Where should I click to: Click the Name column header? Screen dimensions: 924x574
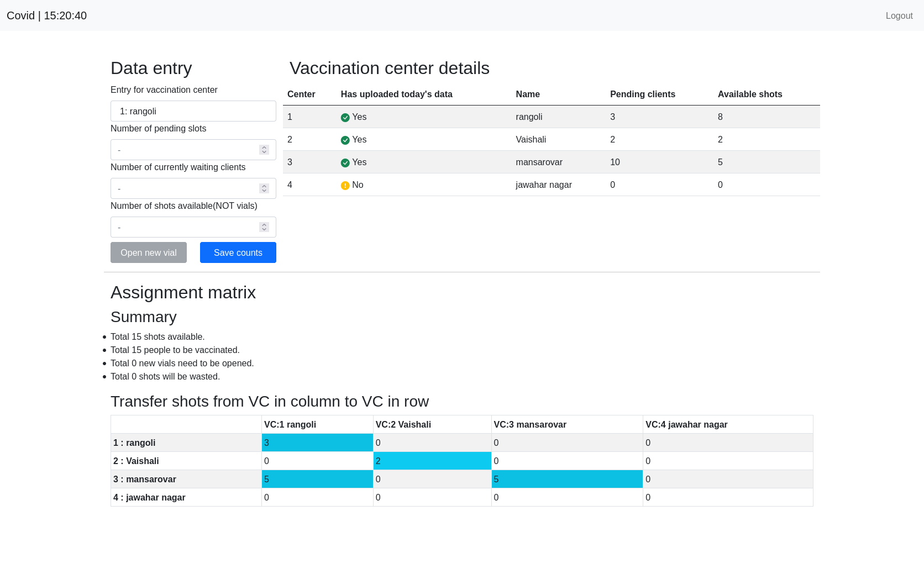point(528,94)
